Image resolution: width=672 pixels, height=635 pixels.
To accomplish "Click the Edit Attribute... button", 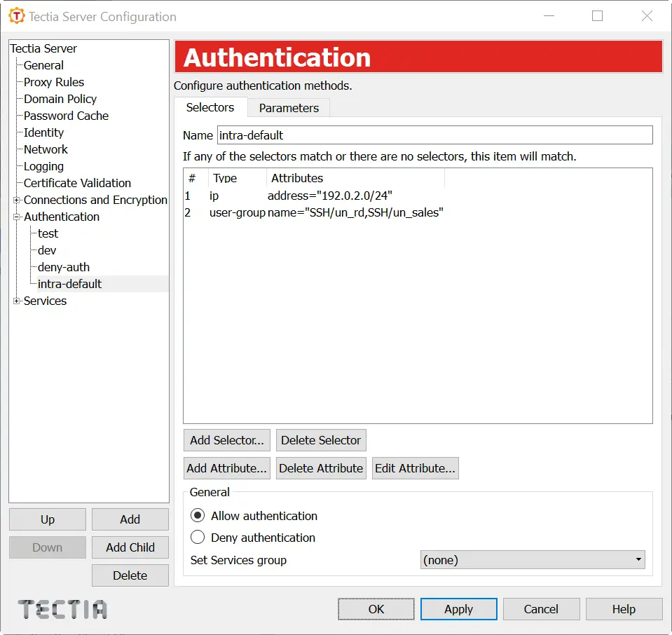I will click(415, 467).
